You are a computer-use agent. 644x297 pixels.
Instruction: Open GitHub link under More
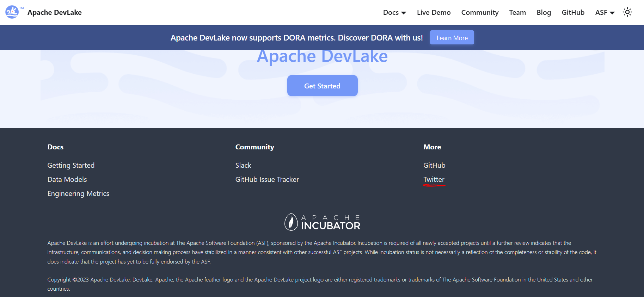pyautogui.click(x=434, y=165)
